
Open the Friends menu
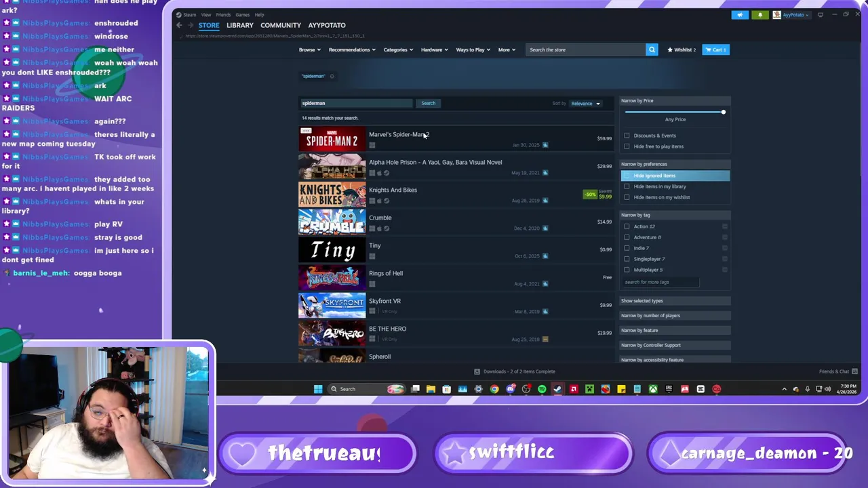(223, 15)
